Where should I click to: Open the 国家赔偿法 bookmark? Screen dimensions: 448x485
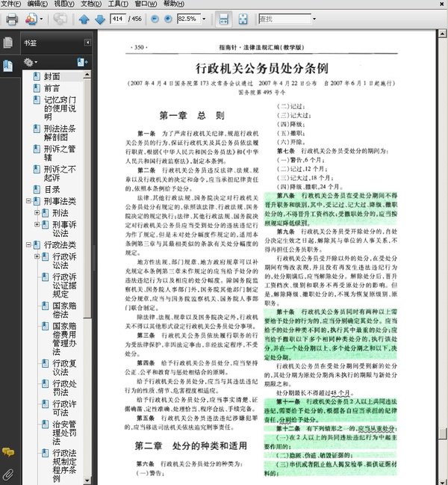click(x=64, y=310)
